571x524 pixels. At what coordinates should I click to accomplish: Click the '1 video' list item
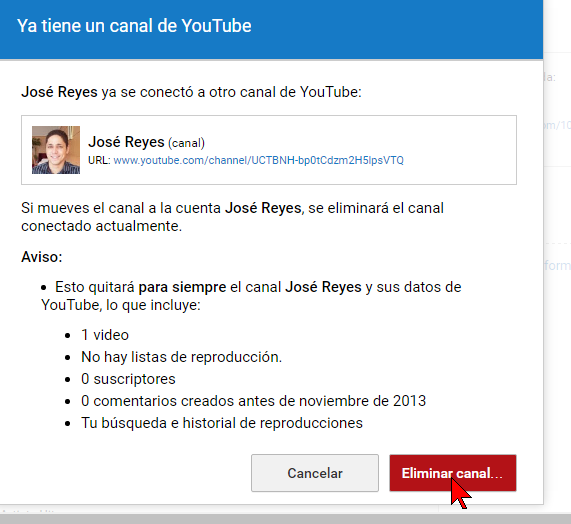(x=105, y=335)
